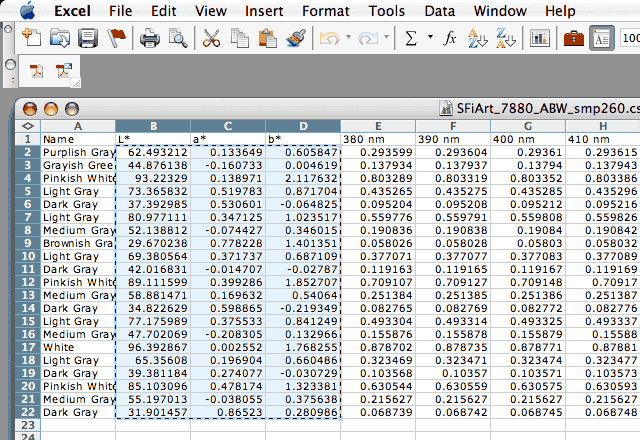Cut selection with scissors icon
The width and height of the screenshot is (640, 440).
(211, 38)
